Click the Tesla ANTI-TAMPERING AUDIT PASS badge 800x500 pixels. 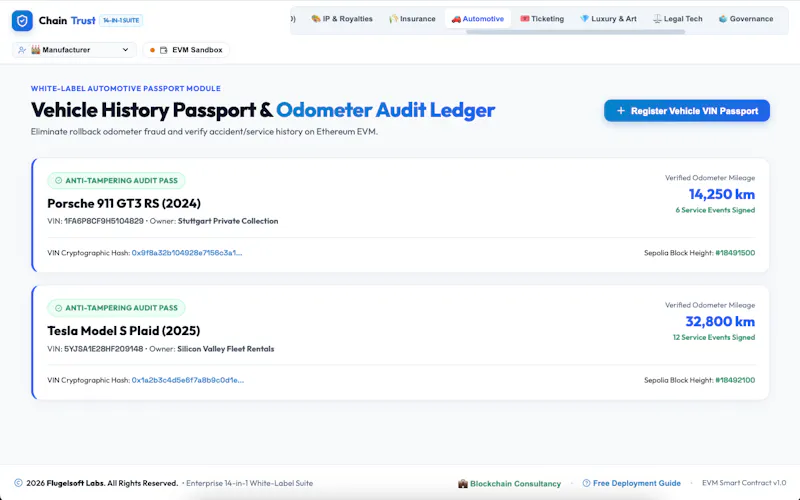(116, 308)
